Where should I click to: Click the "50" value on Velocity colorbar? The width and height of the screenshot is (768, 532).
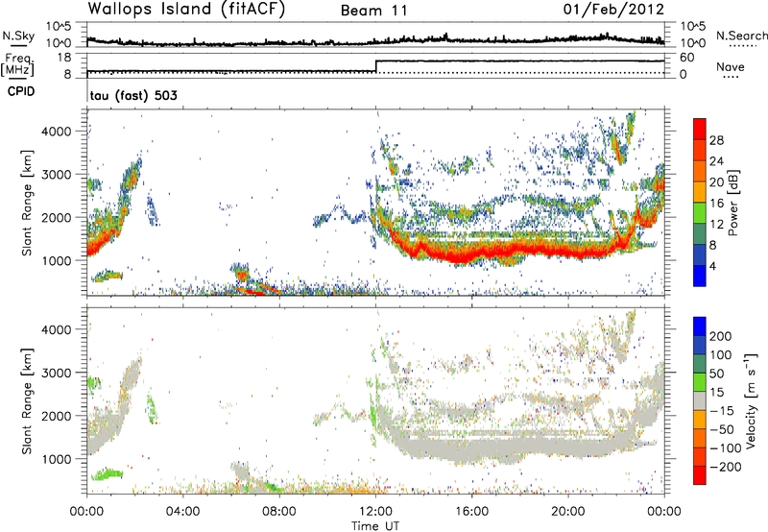[717, 374]
